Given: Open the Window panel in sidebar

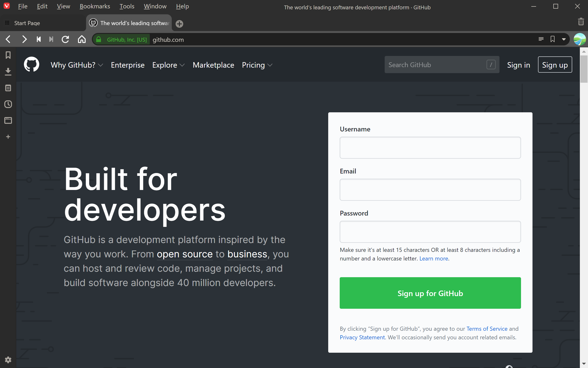Looking at the screenshot, I should [8, 120].
